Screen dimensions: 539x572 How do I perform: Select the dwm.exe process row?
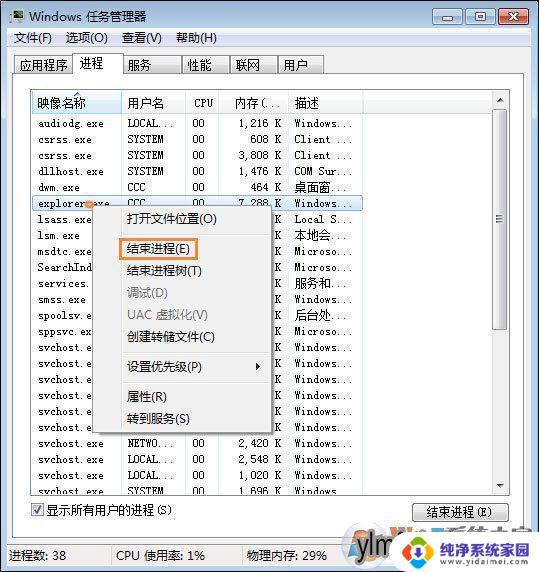pyautogui.click(x=197, y=188)
